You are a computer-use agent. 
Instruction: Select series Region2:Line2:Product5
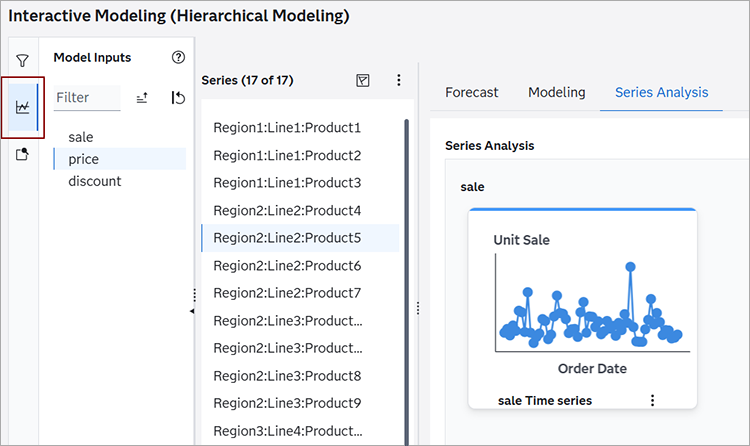(300, 238)
